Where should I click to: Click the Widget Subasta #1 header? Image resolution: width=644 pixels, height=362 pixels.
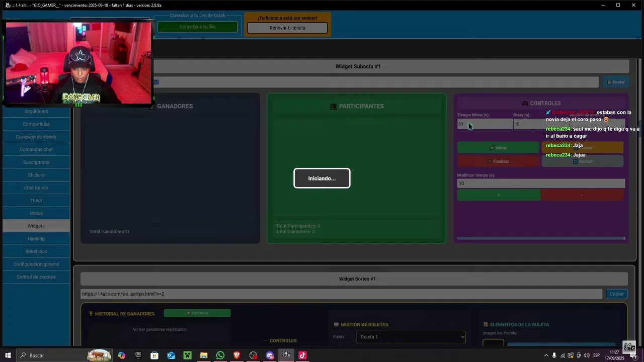click(358, 66)
